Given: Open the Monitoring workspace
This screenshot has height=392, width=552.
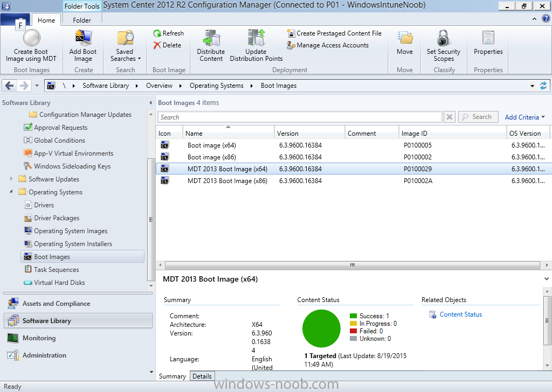Looking at the screenshot, I should (x=78, y=338).
